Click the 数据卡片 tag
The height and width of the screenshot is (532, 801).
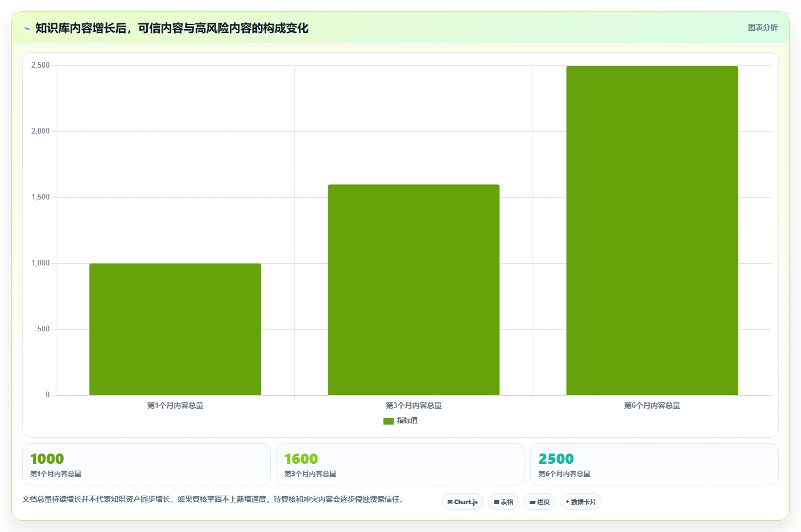coord(581,502)
